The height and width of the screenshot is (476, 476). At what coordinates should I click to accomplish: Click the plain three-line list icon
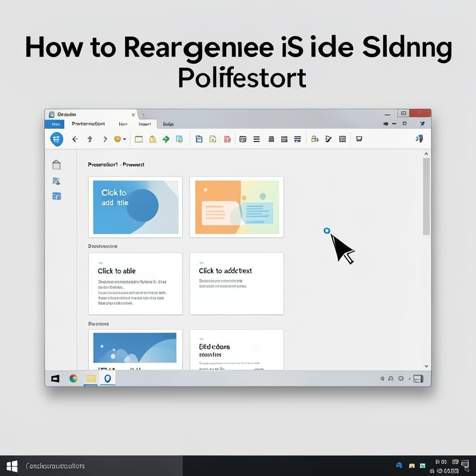tap(257, 139)
